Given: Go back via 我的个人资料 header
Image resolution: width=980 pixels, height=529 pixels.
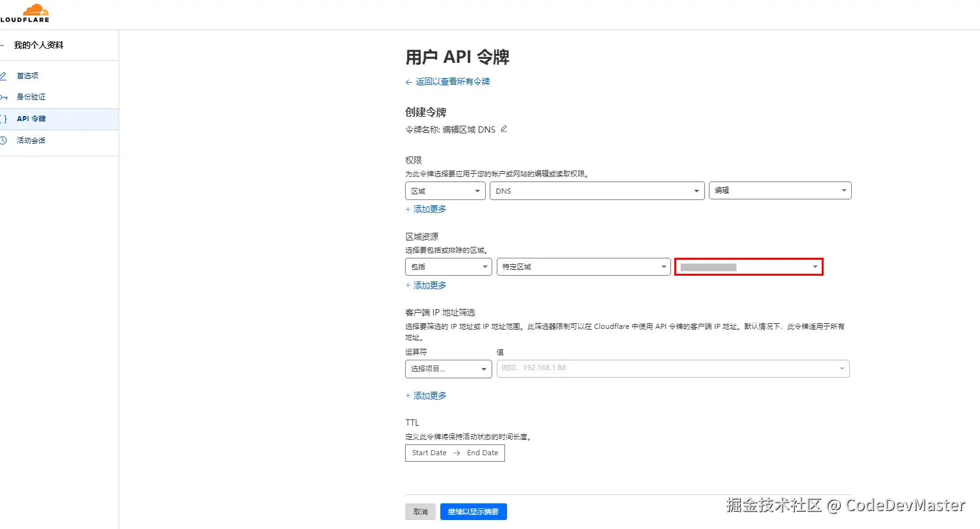Looking at the screenshot, I should 38,46.
